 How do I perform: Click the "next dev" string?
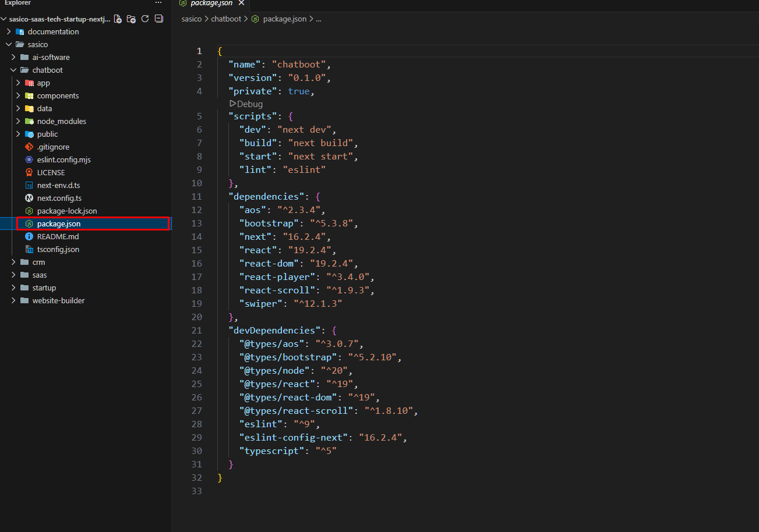tap(304, 130)
